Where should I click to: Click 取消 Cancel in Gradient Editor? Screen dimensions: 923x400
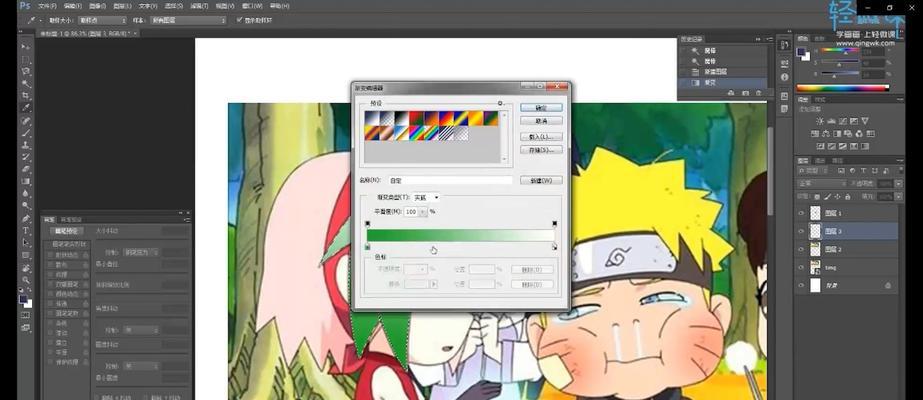541,121
